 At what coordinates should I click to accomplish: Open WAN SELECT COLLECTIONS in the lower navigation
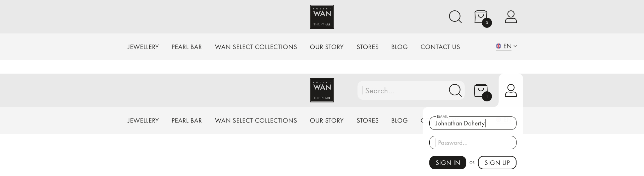pos(256,120)
